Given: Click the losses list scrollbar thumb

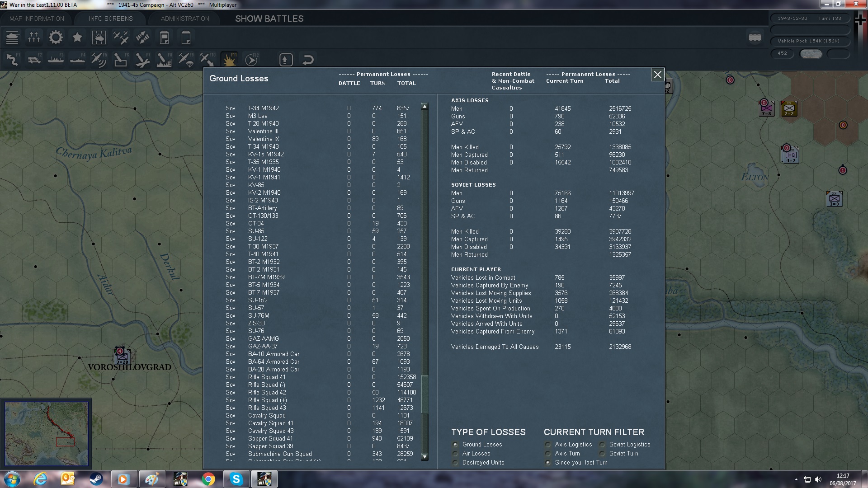Looking at the screenshot, I should pyautogui.click(x=424, y=394).
